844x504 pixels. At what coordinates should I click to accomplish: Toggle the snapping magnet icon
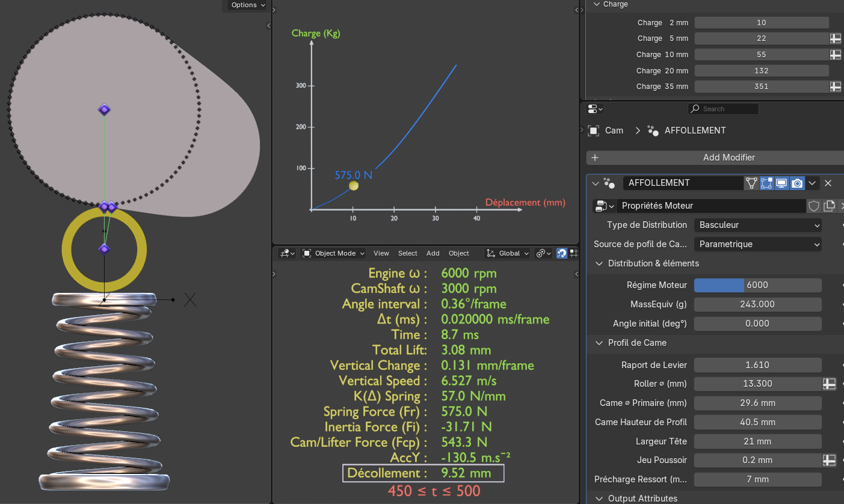(561, 253)
